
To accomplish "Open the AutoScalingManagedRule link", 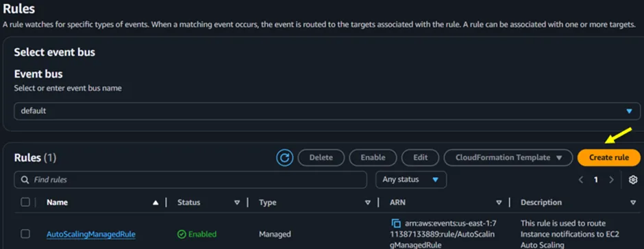I will coord(90,234).
